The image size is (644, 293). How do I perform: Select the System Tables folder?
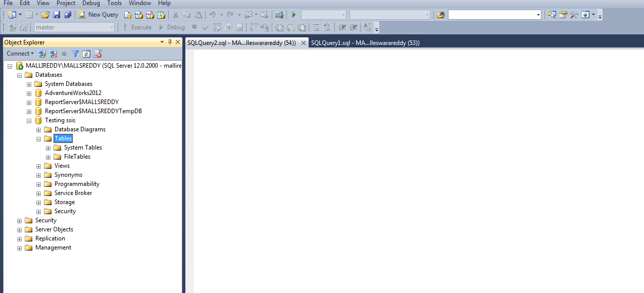pos(83,147)
